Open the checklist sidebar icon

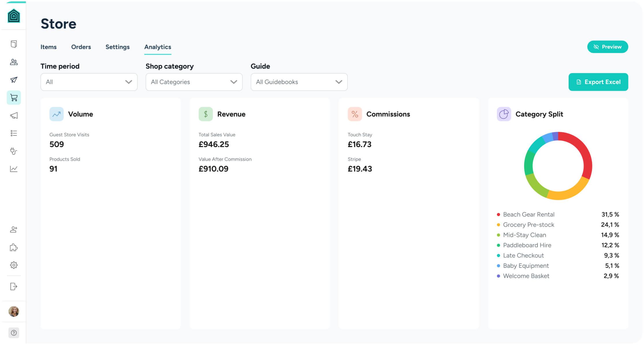click(x=14, y=133)
